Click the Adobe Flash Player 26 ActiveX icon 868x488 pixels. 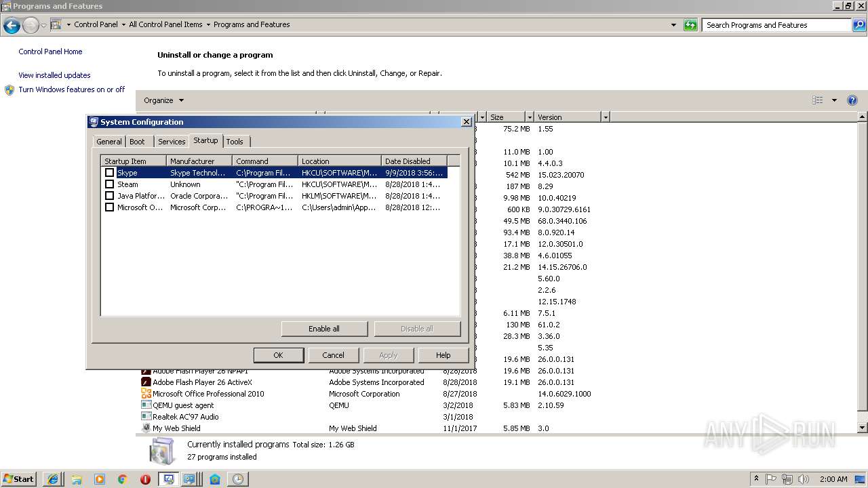point(146,382)
